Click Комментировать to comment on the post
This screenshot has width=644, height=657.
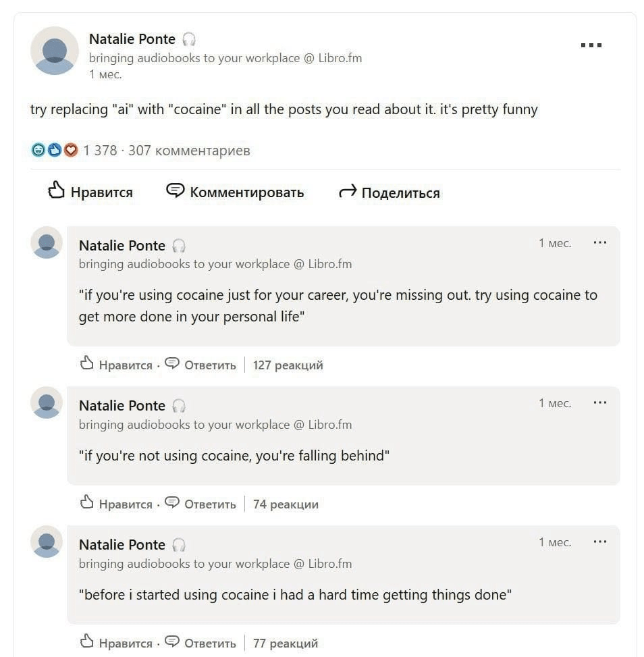tap(235, 192)
